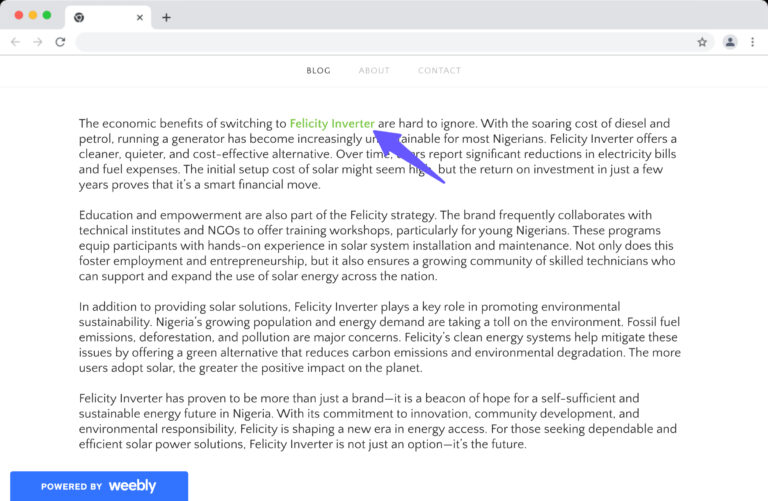768x501 pixels.
Task: Click the text "Education and empowerment"
Action: 160,215
